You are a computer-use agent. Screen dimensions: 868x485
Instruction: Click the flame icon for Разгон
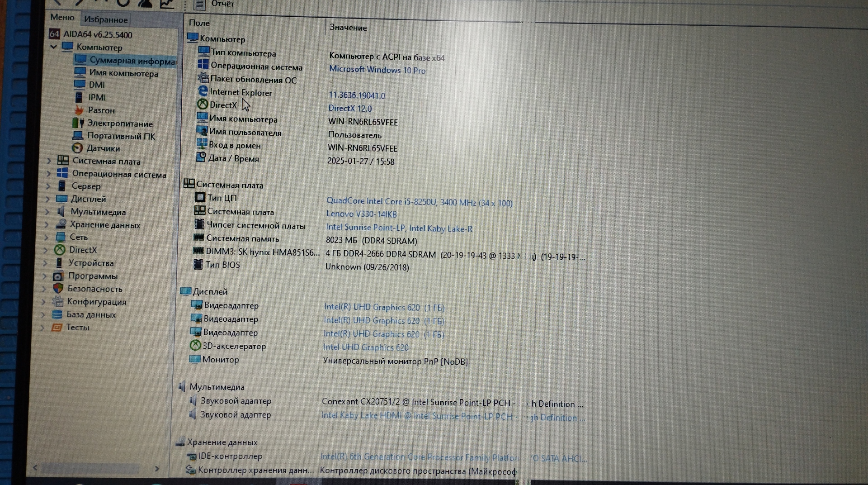[x=79, y=109]
